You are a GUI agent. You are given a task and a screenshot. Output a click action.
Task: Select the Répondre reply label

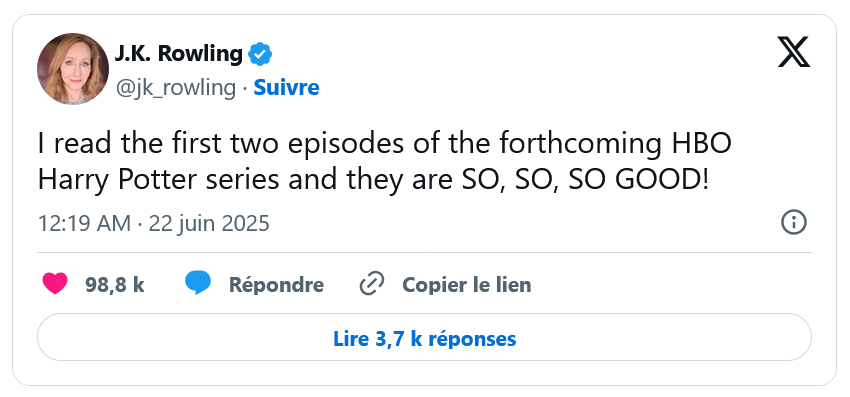click(276, 285)
